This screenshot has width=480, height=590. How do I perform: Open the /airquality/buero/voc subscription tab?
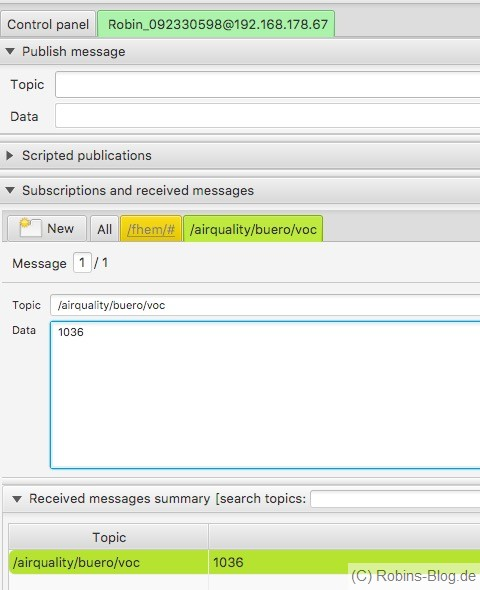(x=253, y=229)
